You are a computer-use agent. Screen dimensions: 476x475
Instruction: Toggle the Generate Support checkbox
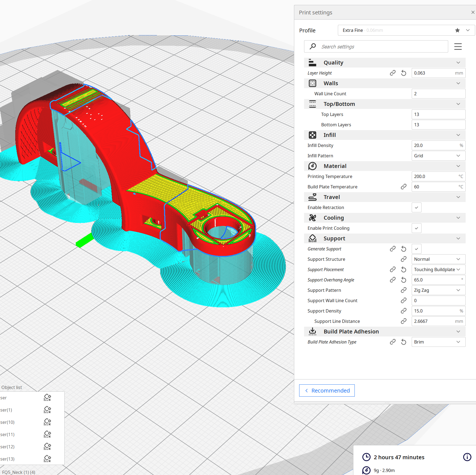click(416, 249)
